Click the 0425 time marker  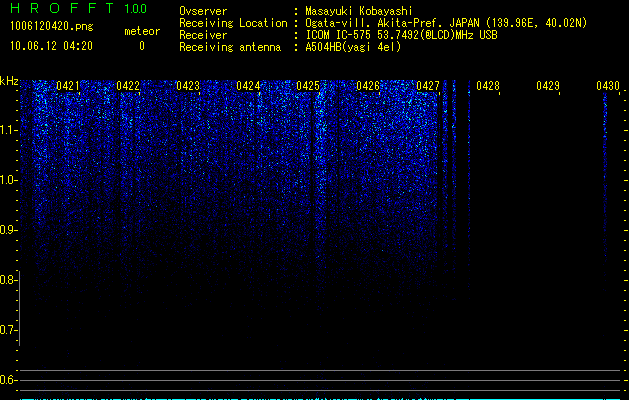pos(308,86)
